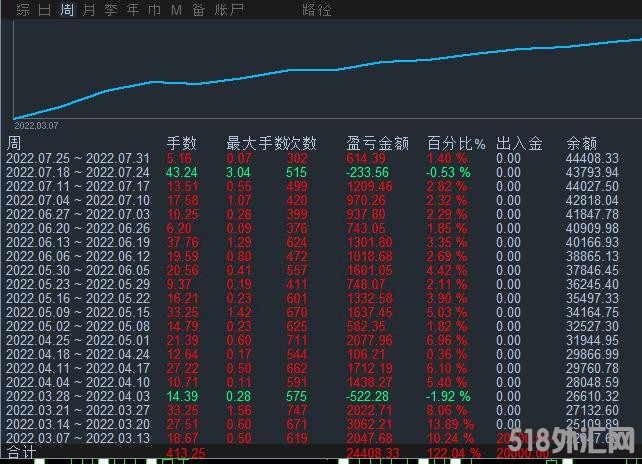Image resolution: width=642 pixels, height=464 pixels.
Task: Open the 年 yearly tab
Action: coord(133,9)
